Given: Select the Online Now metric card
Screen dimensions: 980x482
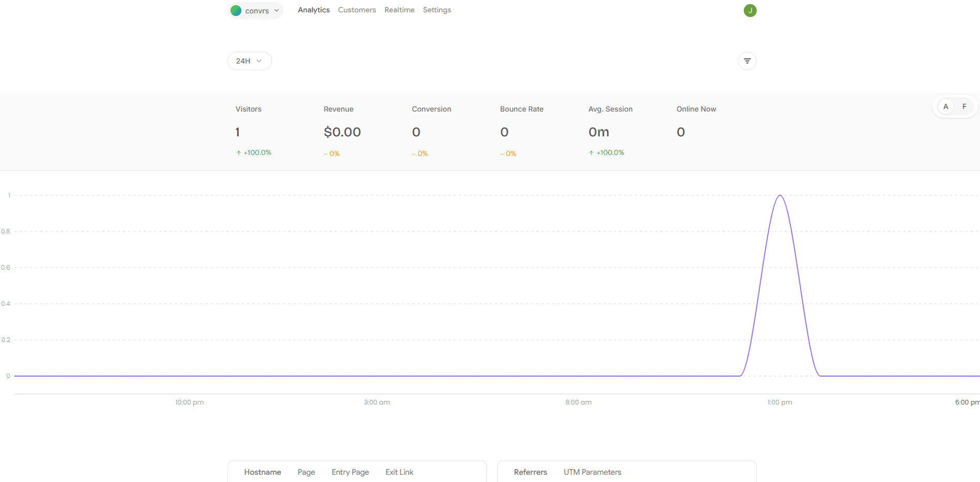Looking at the screenshot, I should 713,131.
